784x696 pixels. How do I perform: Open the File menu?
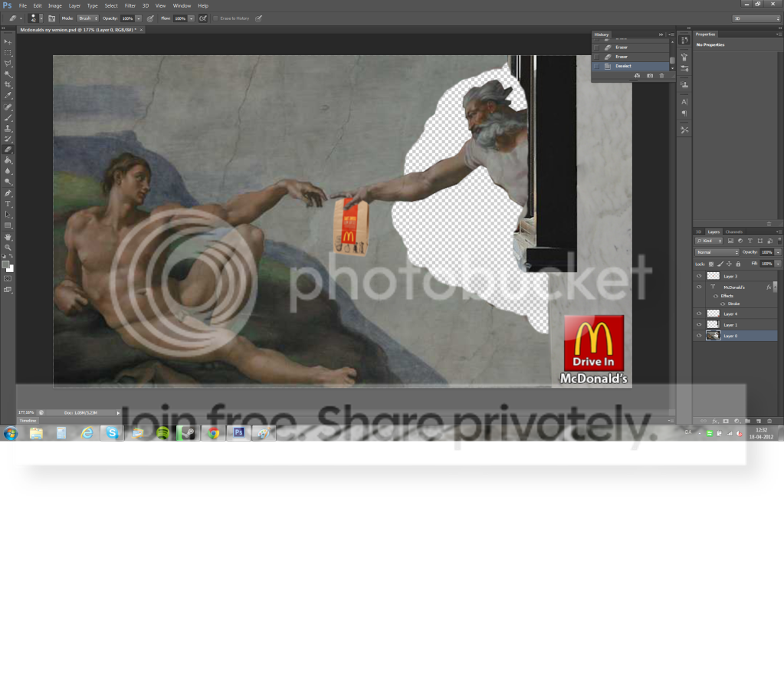pos(23,6)
